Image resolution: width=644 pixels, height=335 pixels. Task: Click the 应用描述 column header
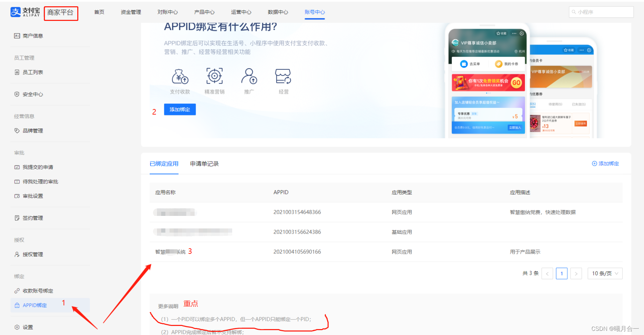520,193
